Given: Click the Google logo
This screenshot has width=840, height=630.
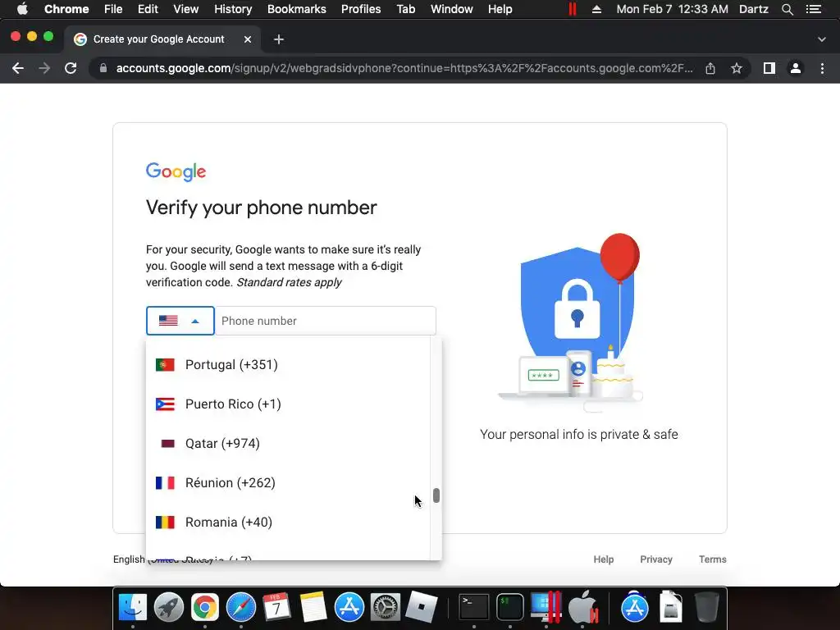Looking at the screenshot, I should pos(176,172).
